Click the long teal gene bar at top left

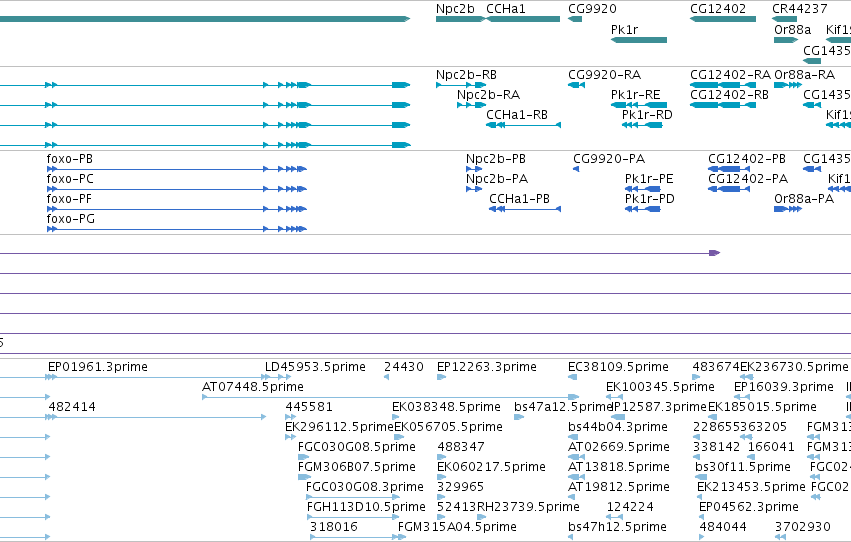point(205,19)
